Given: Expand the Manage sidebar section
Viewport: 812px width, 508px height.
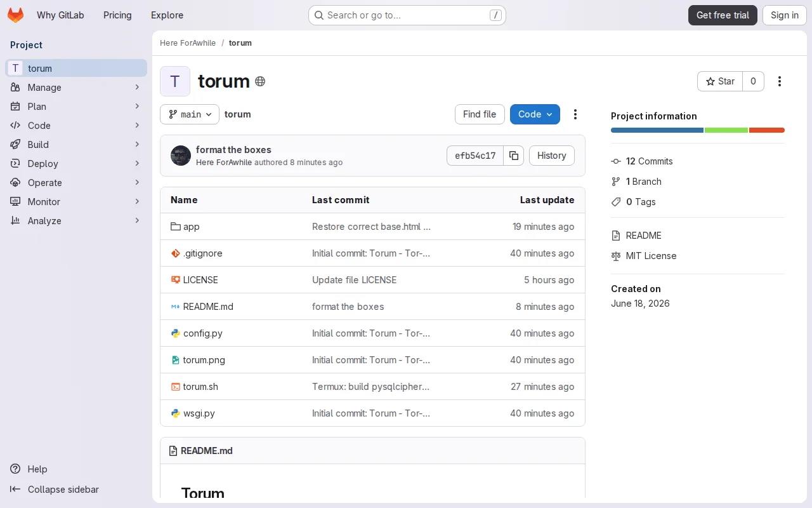Looking at the screenshot, I should [x=76, y=87].
